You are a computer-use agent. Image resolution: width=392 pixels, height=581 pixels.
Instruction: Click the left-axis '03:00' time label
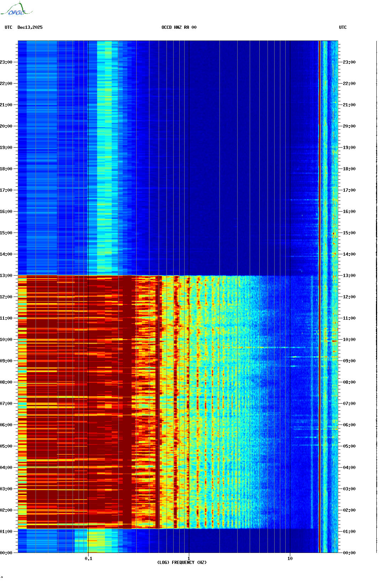pos(6,489)
